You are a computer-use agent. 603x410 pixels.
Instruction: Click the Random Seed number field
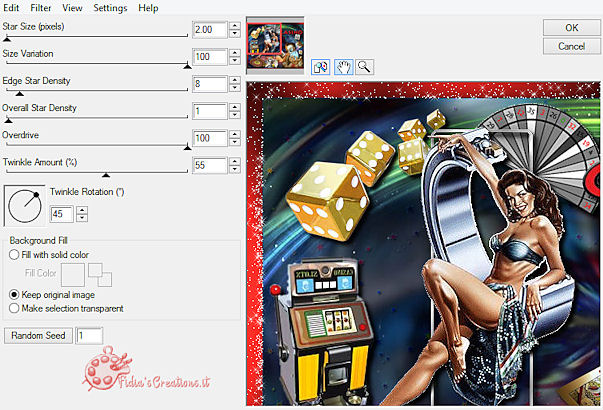[x=89, y=336]
